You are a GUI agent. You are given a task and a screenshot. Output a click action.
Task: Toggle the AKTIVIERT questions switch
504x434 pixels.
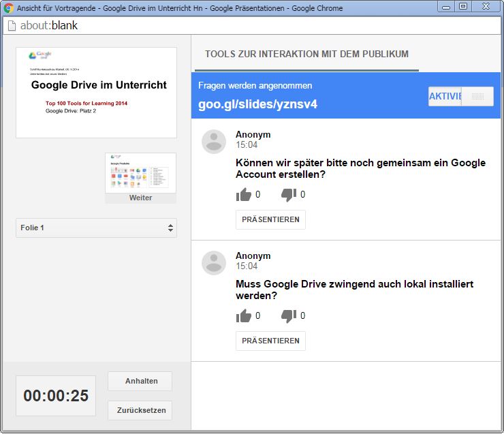(x=460, y=96)
